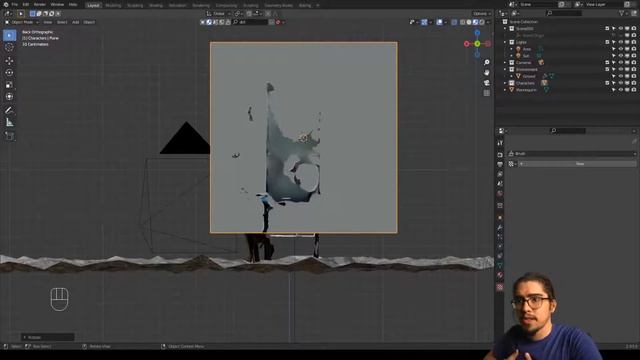The height and width of the screenshot is (360, 640).
Task: Select the Select Box tool
Action: (x=9, y=35)
